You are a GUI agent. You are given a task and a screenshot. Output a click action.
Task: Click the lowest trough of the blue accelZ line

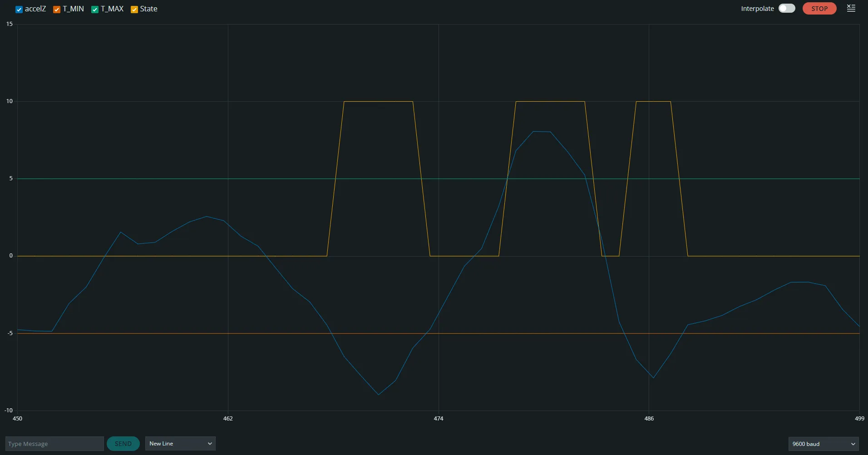point(379,394)
